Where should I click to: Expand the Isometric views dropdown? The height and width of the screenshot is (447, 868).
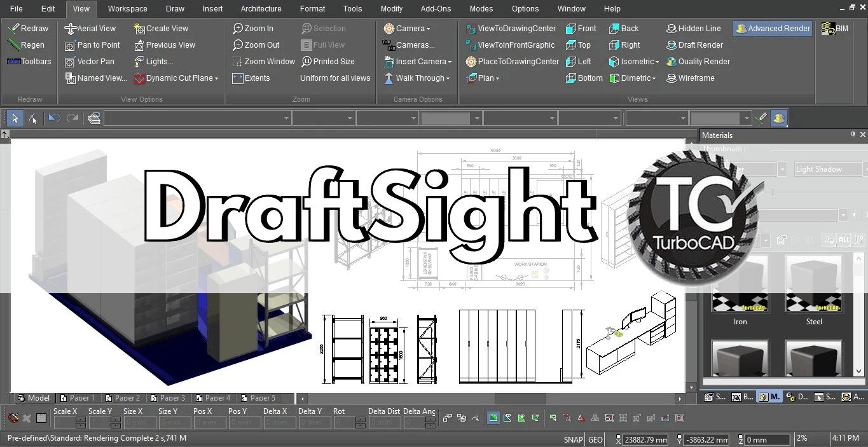(658, 62)
